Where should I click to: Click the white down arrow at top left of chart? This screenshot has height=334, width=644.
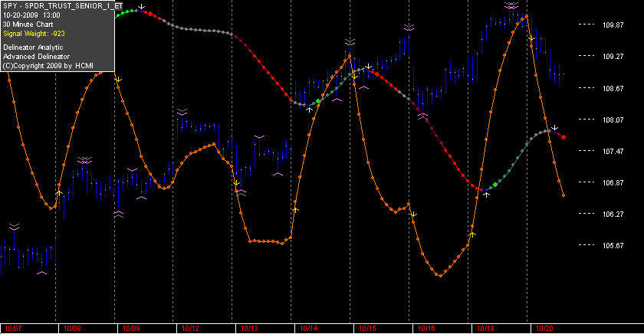141,7
